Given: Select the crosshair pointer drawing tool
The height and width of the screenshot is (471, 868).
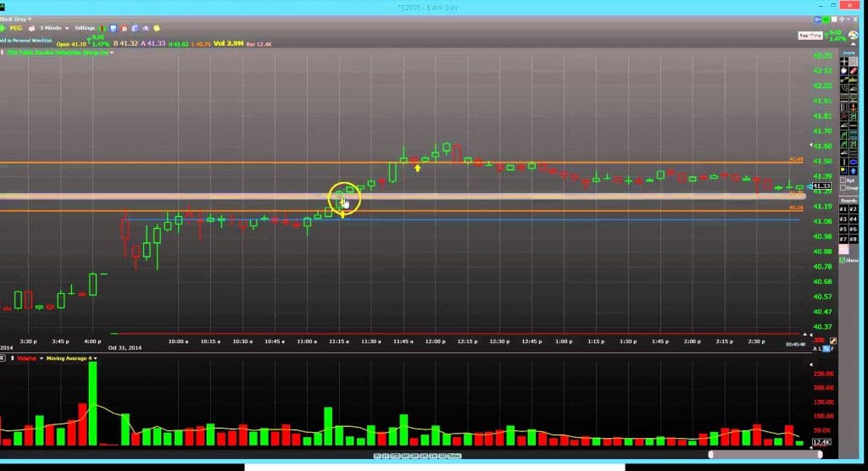Looking at the screenshot, I should tap(844, 62).
